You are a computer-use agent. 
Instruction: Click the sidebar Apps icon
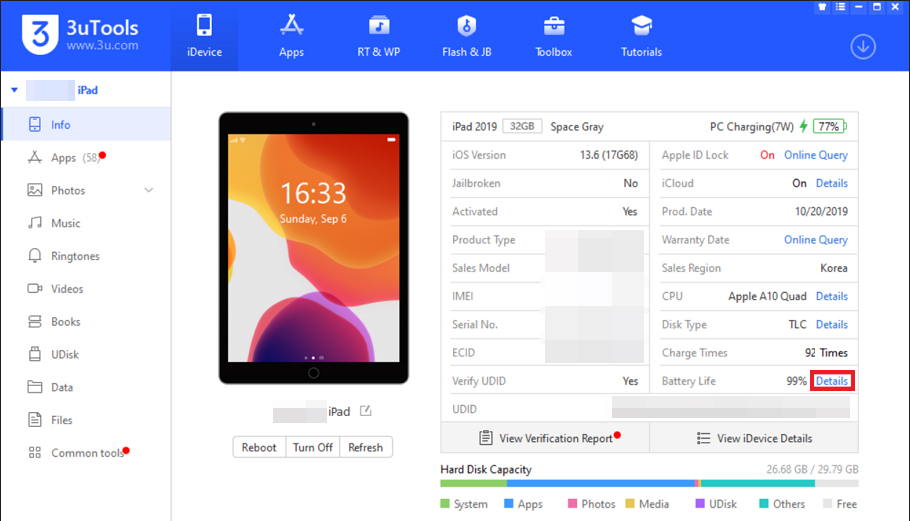[35, 157]
